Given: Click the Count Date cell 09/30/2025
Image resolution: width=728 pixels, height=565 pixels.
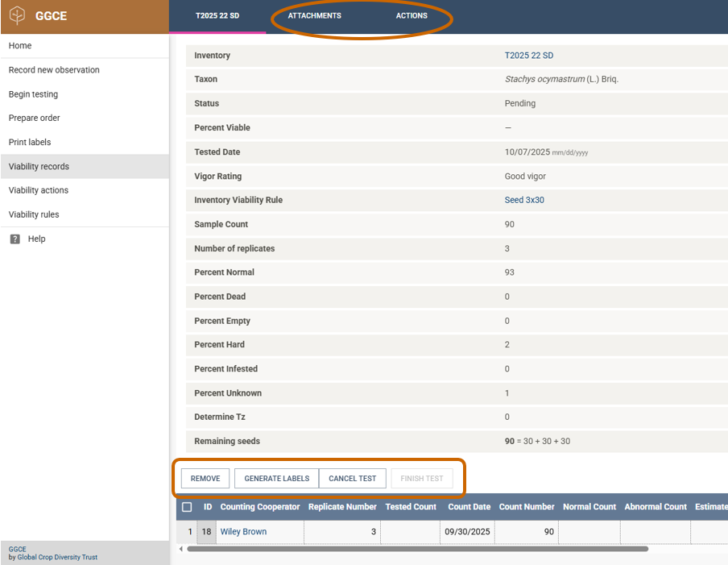Looking at the screenshot, I should 466,532.
